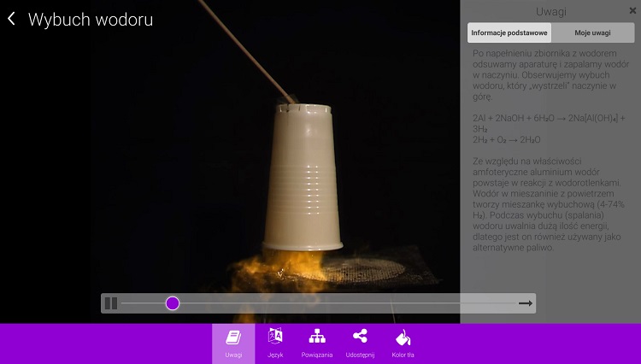
Task: Change background with Kolor tła icon
Action: tap(402, 343)
